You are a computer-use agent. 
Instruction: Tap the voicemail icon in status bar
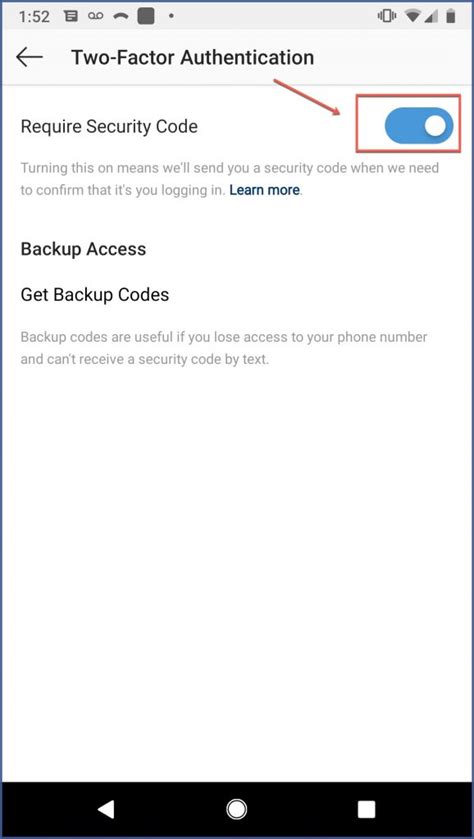96,16
